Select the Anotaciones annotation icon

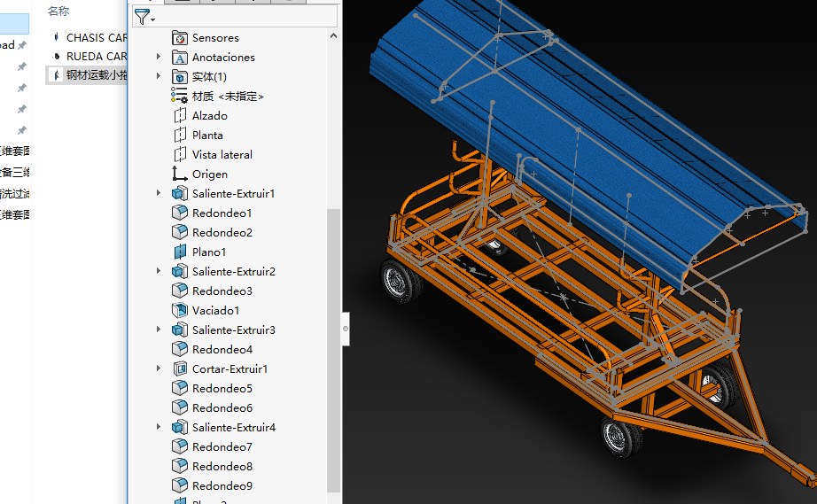coord(179,58)
